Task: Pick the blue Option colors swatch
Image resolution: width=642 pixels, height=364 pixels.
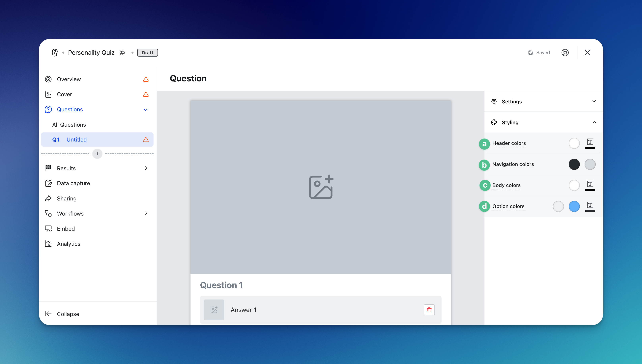Action: 574,206
